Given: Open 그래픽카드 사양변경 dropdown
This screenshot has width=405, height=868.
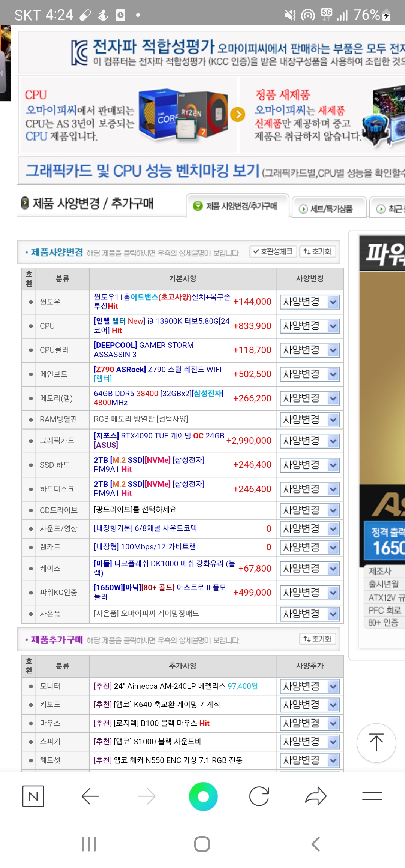Looking at the screenshot, I should [310, 441].
